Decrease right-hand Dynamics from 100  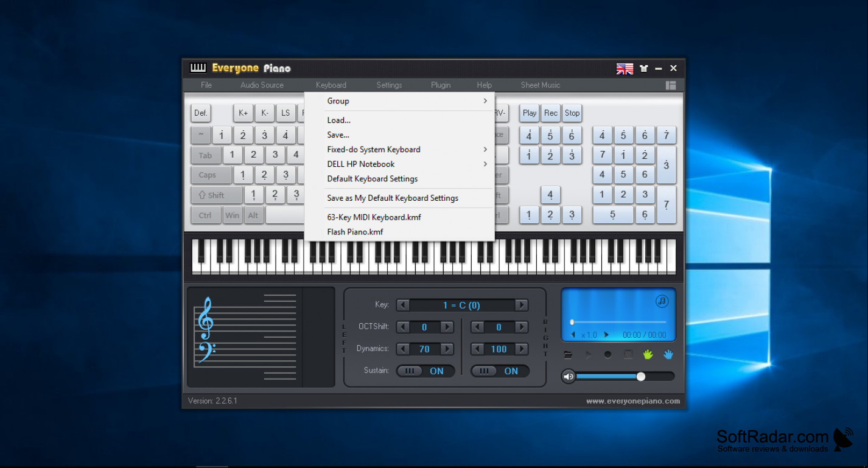477,349
